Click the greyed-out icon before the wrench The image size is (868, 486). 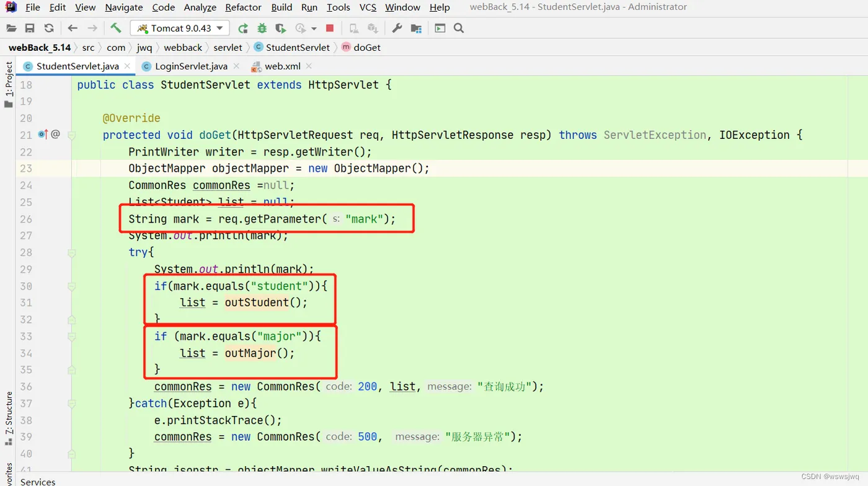coord(373,28)
